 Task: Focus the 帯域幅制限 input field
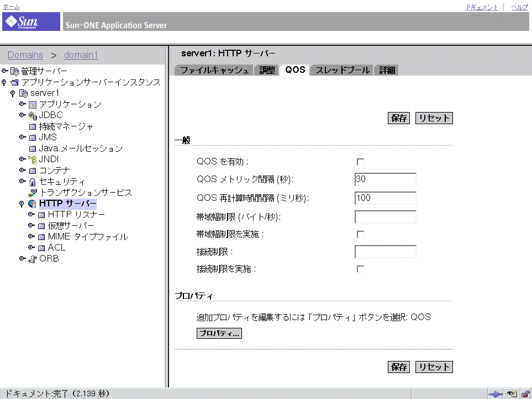tap(386, 217)
